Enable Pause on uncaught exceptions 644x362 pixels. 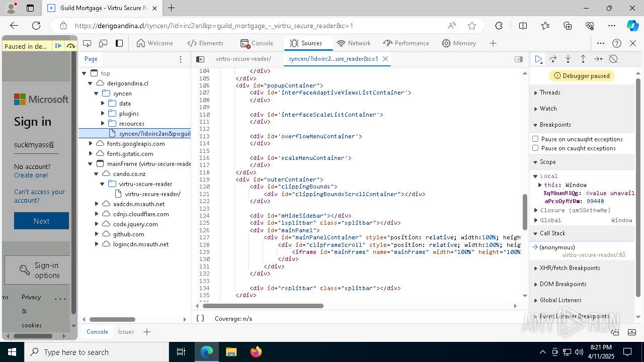[x=535, y=139]
